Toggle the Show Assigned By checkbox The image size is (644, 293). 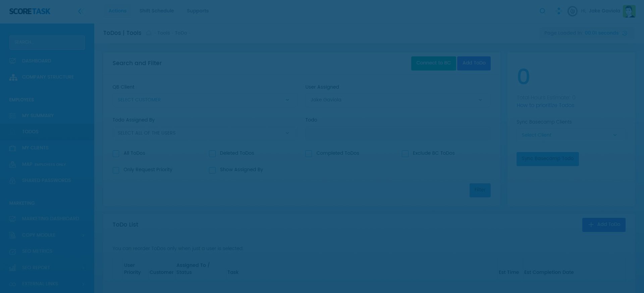coord(212,170)
